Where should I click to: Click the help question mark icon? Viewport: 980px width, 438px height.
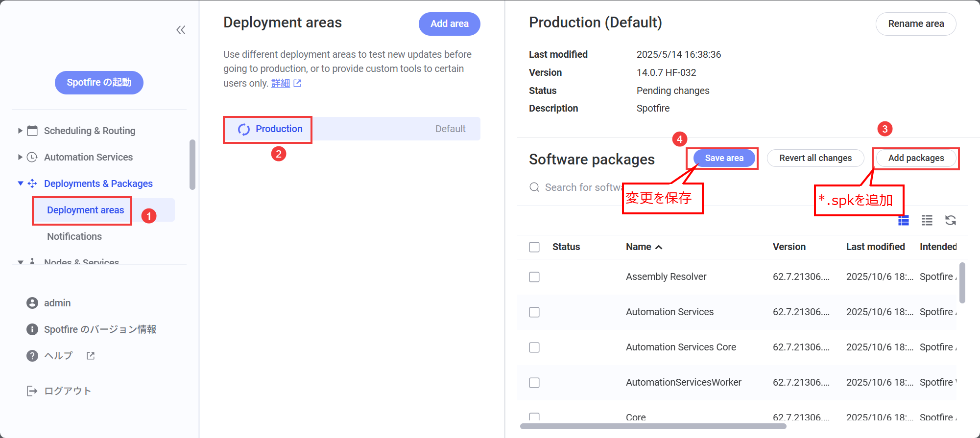point(32,356)
